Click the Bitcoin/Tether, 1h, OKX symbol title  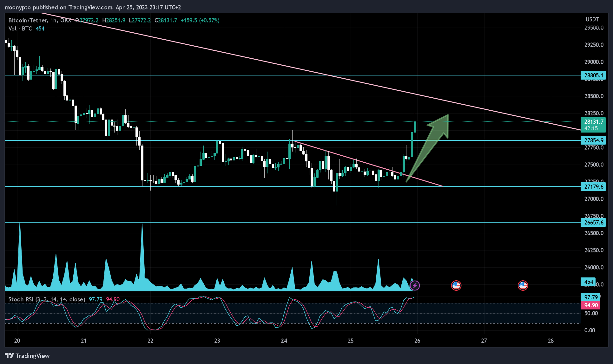click(x=40, y=20)
